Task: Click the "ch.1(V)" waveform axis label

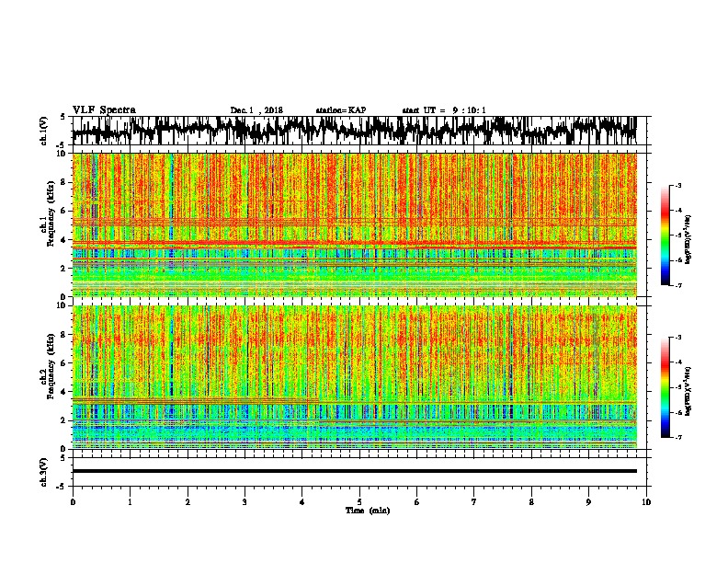Action: point(44,131)
